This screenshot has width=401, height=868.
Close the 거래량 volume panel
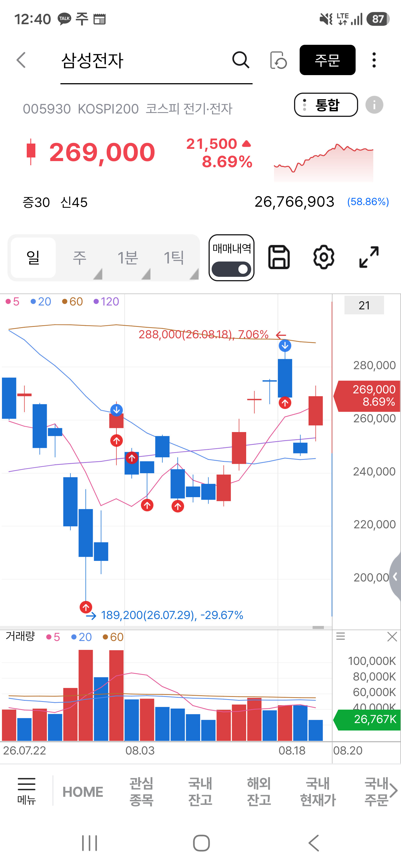coord(392,637)
